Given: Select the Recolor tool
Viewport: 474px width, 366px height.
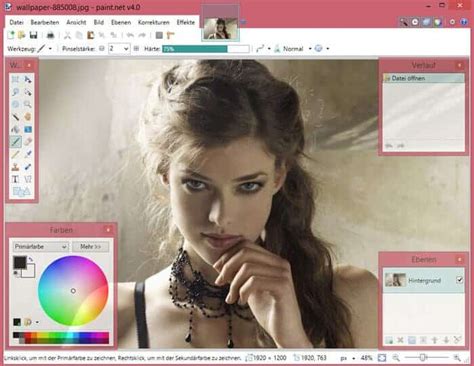Looking at the screenshot, I should coord(28,167).
